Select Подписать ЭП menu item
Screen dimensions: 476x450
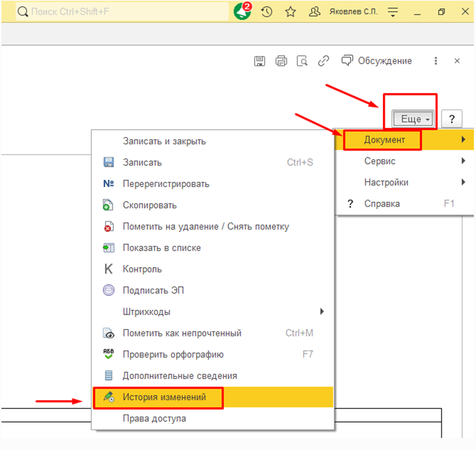coord(212,290)
